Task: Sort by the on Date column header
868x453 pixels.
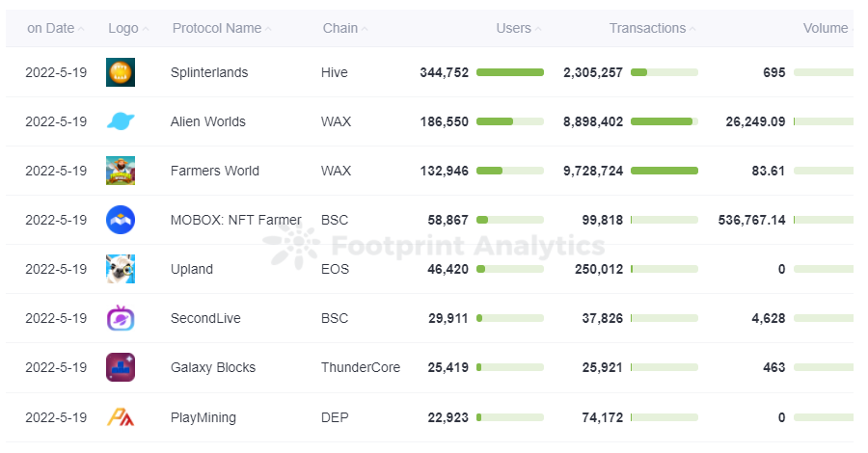Action: (x=55, y=28)
